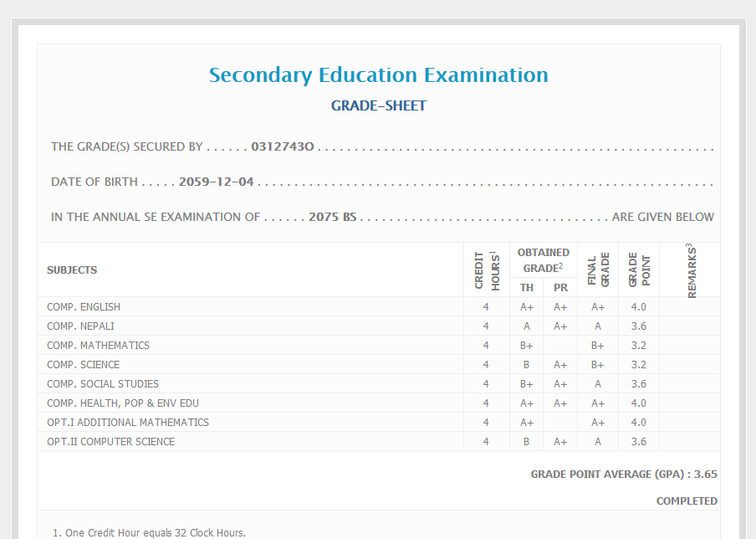
Task: Select the date of birth 2059-12-04
Action: [216, 182]
